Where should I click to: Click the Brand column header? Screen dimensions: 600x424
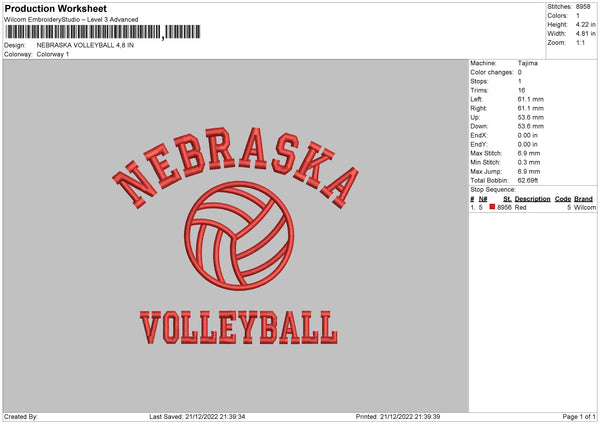tap(583, 199)
